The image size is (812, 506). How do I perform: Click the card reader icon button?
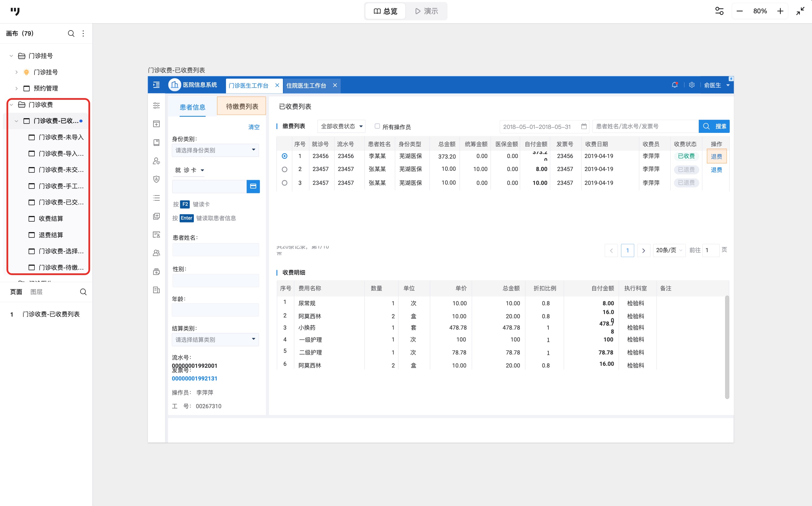(x=253, y=186)
